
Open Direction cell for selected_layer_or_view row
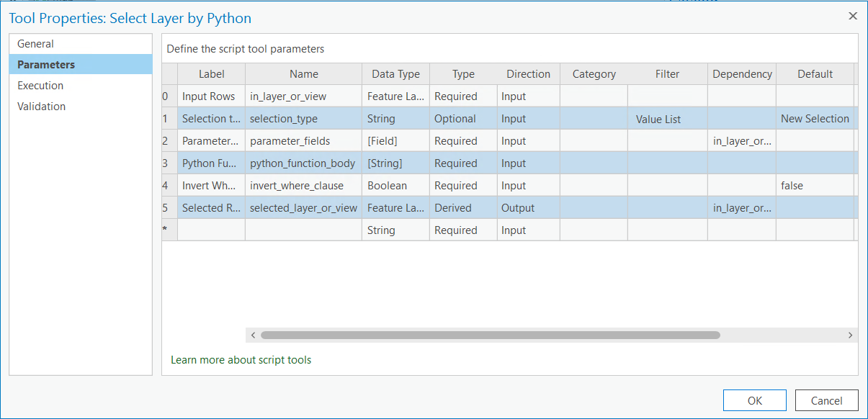(528, 208)
